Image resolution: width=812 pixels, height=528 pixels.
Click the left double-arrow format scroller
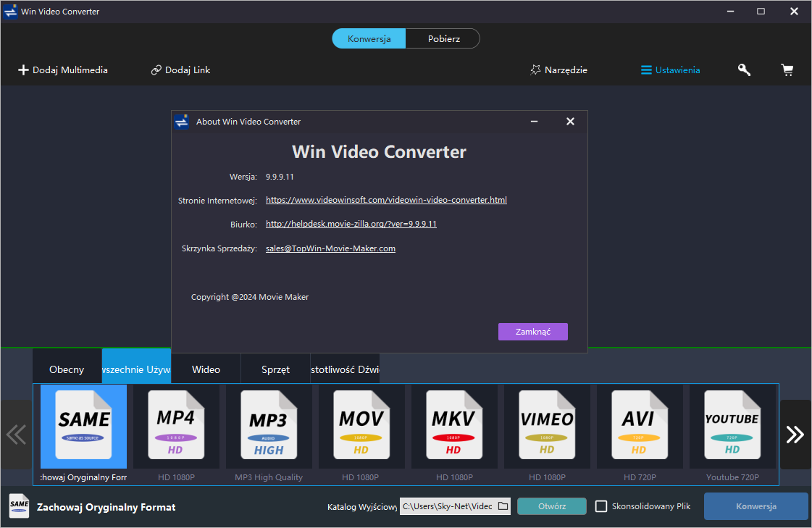(16, 435)
